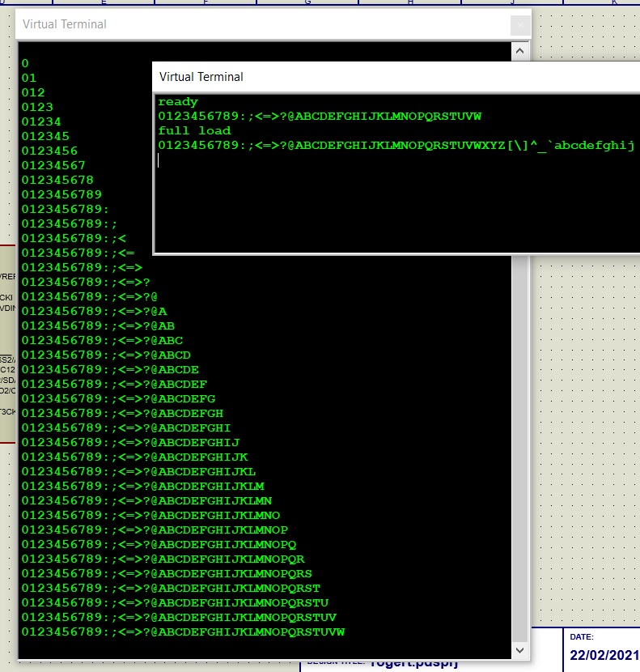Click the long line ending with 'abcdefghij'
The height and width of the screenshot is (672, 640).
(x=396, y=146)
